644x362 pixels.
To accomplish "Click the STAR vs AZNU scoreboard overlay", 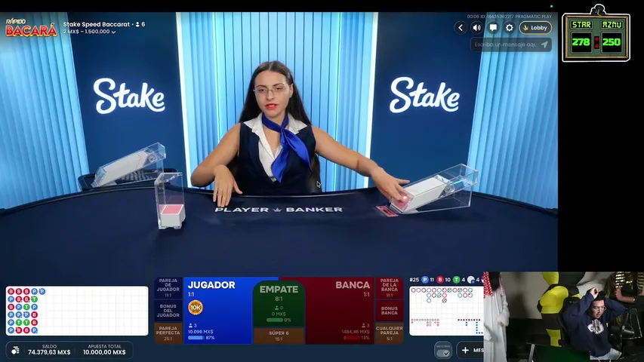I will coord(596,34).
